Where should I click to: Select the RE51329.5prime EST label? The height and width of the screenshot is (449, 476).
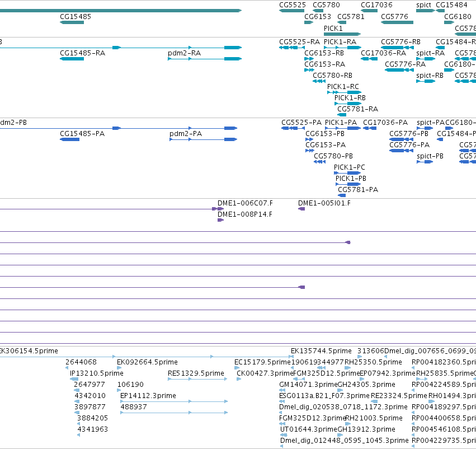point(196,373)
